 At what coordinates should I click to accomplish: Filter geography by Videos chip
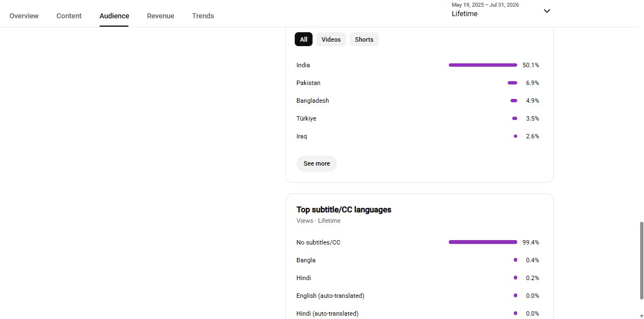click(x=331, y=39)
